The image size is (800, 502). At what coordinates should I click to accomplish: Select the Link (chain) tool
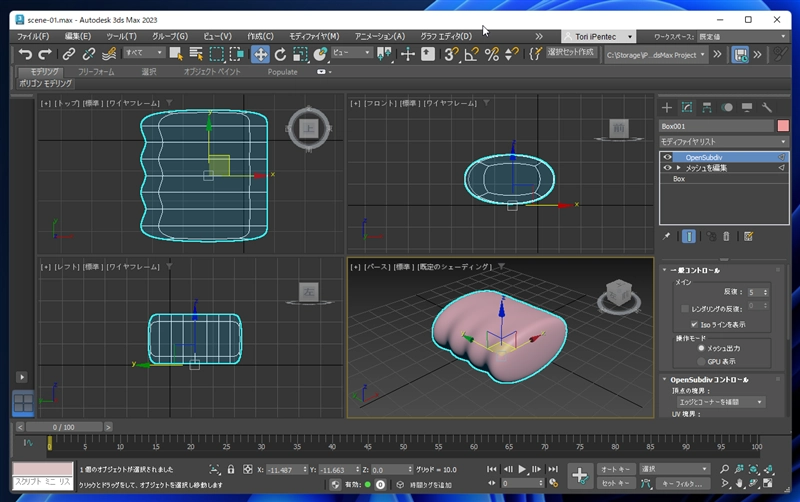pos(69,54)
